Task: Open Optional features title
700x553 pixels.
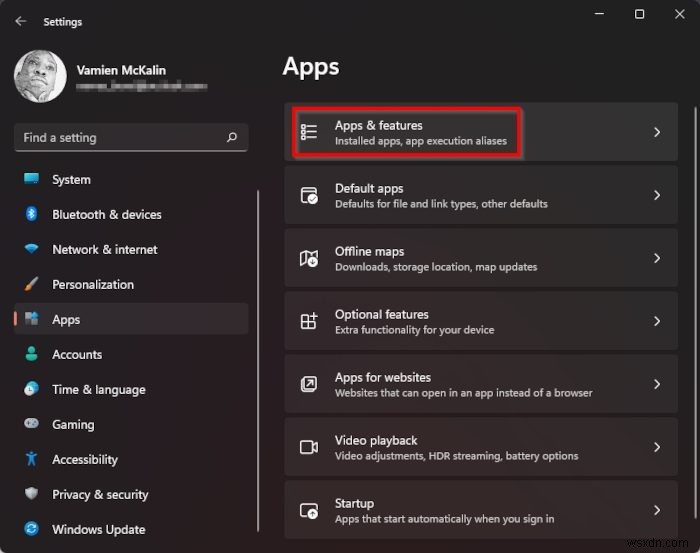Action: pos(382,314)
